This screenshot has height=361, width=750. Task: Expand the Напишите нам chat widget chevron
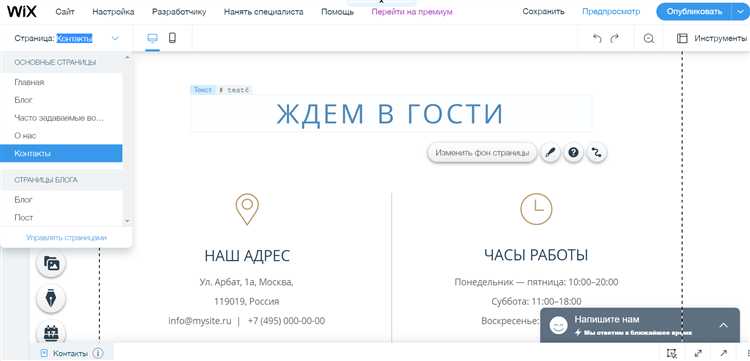tap(723, 326)
